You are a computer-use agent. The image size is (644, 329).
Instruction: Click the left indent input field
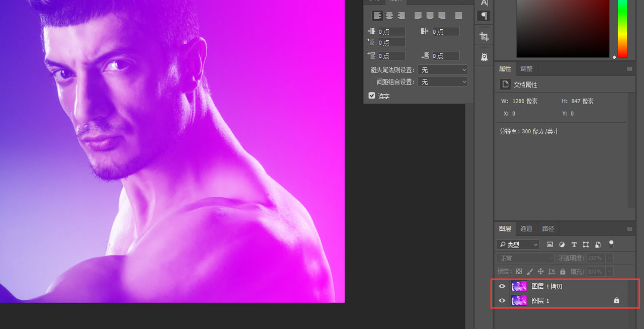tap(392, 32)
